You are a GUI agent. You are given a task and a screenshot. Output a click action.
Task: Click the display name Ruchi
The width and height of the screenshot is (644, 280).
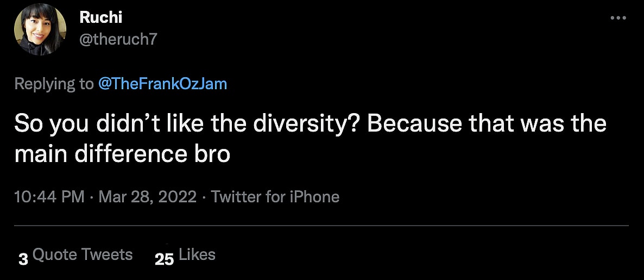click(x=101, y=17)
